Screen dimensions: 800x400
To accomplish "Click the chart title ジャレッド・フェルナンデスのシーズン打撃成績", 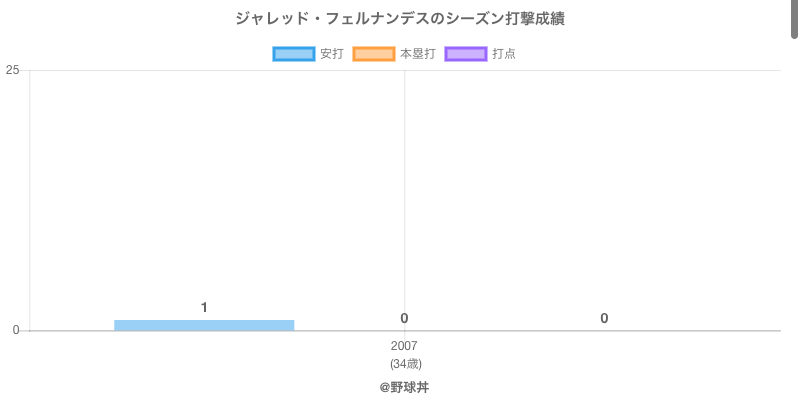I will tap(400, 19).
